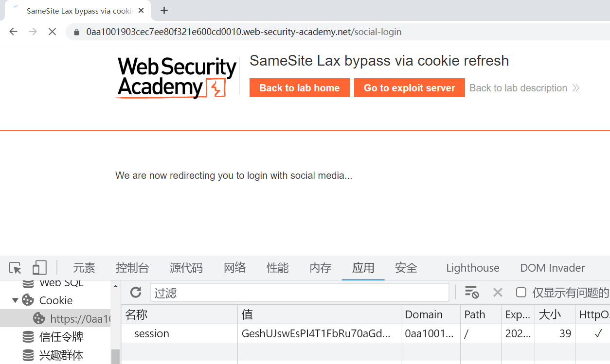This screenshot has width=610, height=364.
Task: Clear all cookies with the filter-clear icon
Action: coord(471,292)
